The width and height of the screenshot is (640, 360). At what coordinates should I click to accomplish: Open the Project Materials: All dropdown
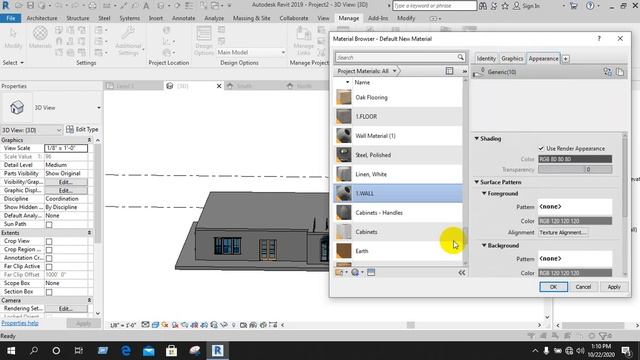click(x=367, y=71)
